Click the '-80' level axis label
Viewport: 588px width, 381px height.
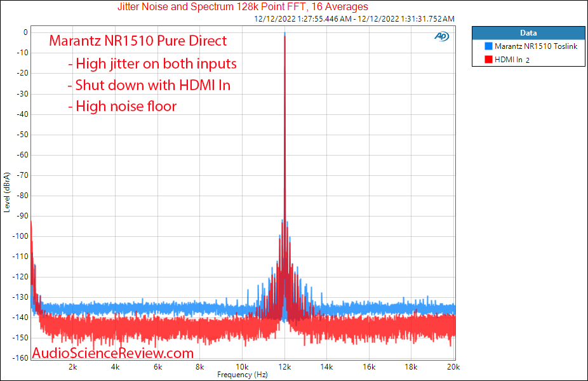point(22,196)
